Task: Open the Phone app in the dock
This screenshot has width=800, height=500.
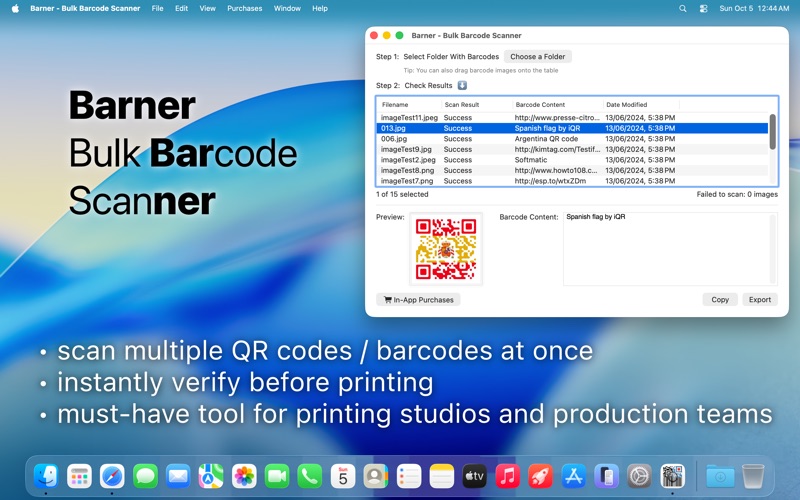Action: [x=310, y=477]
